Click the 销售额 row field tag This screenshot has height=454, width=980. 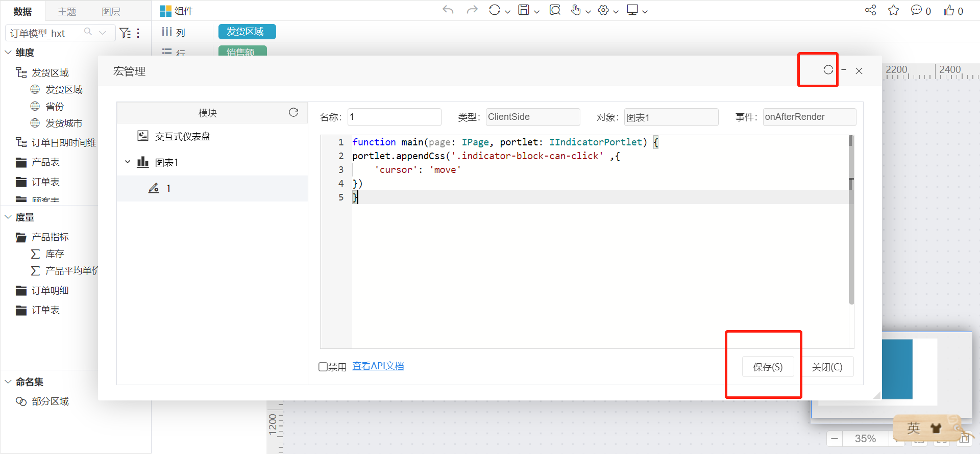[242, 51]
